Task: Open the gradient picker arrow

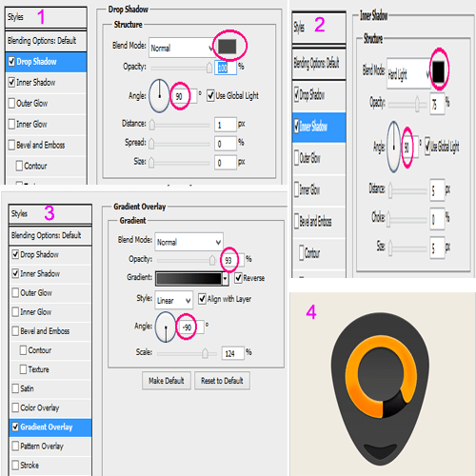Action: pos(225,278)
